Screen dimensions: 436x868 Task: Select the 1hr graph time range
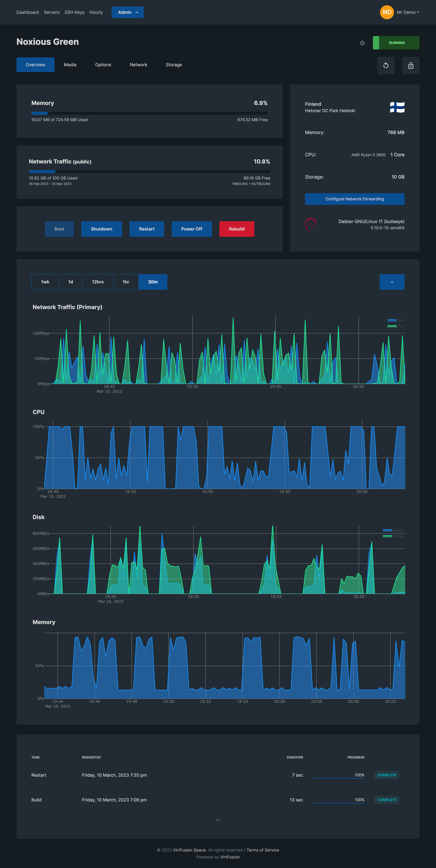coord(126,282)
